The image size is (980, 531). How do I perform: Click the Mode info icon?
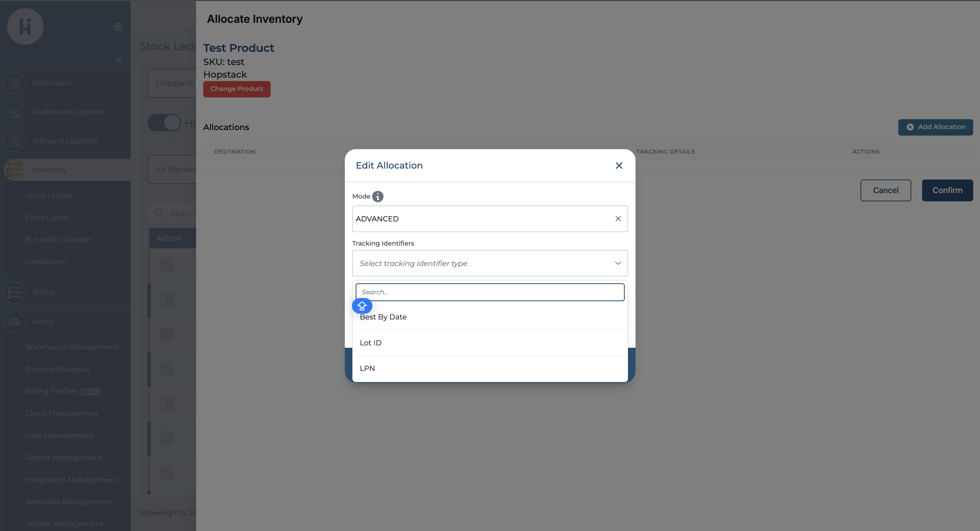(x=377, y=197)
